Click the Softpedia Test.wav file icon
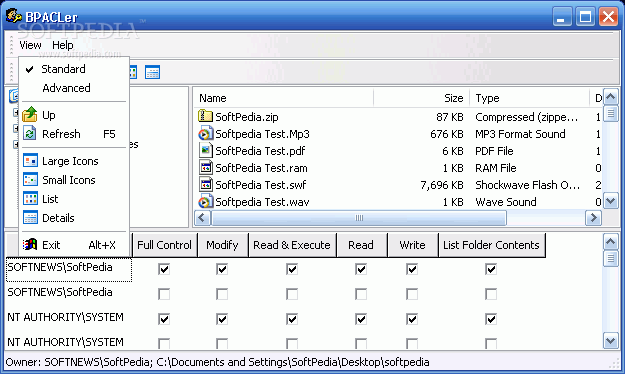The width and height of the screenshot is (625, 374). pos(205,202)
